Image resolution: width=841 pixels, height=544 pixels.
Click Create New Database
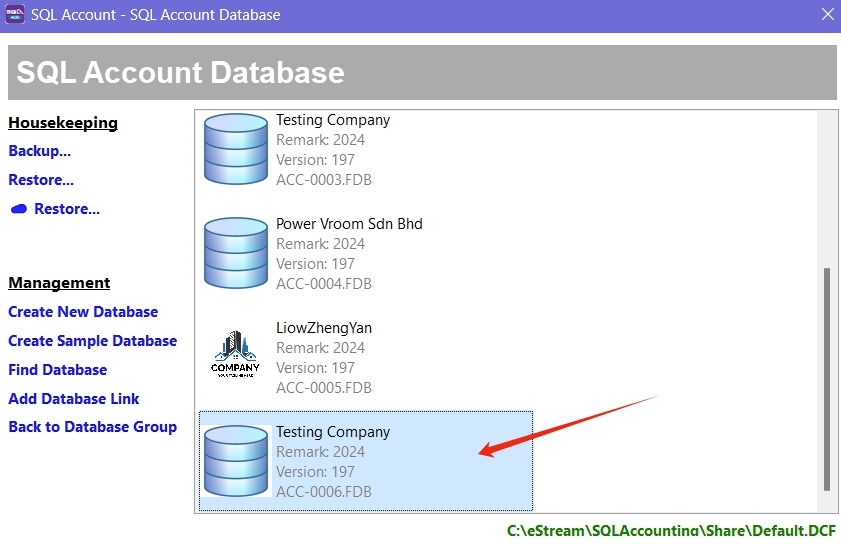tap(83, 312)
